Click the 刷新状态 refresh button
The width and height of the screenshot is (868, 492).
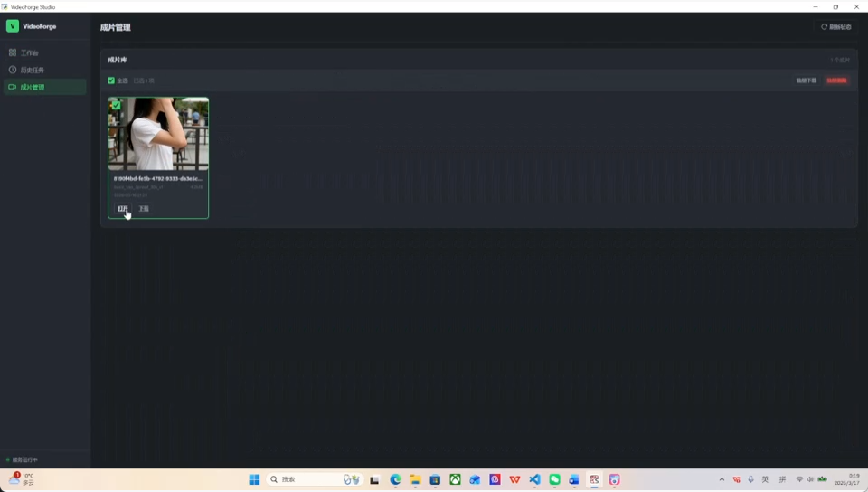coord(835,26)
